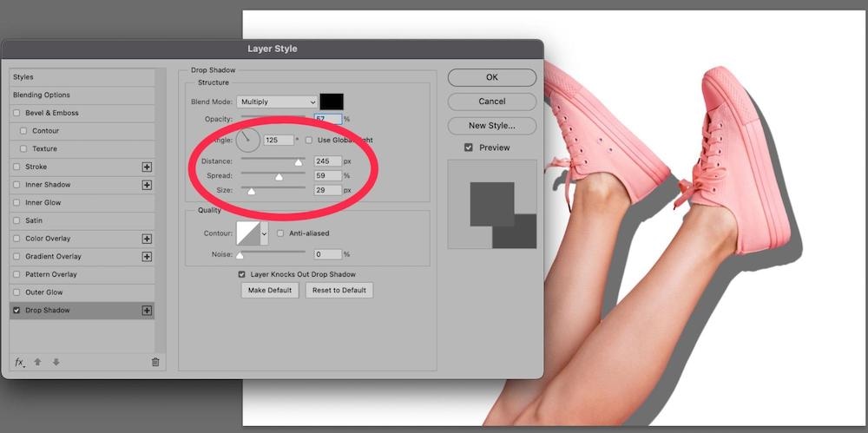Image resolution: width=868 pixels, height=433 pixels.
Task: Move effect up with arrow icon
Action: tap(38, 362)
